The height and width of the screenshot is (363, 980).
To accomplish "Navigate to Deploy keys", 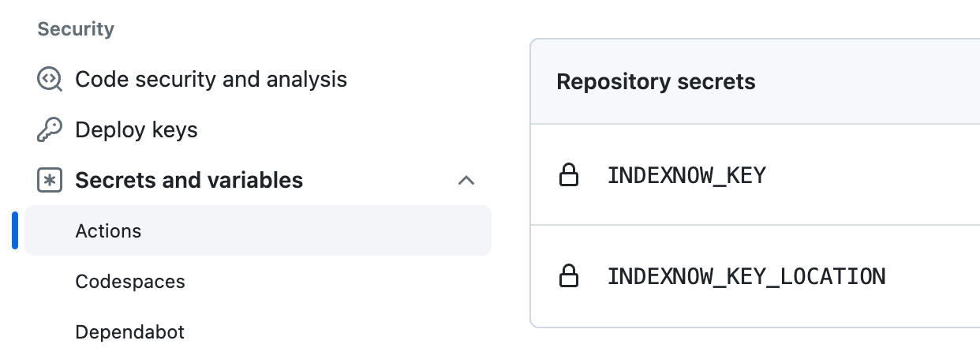I will (x=137, y=130).
